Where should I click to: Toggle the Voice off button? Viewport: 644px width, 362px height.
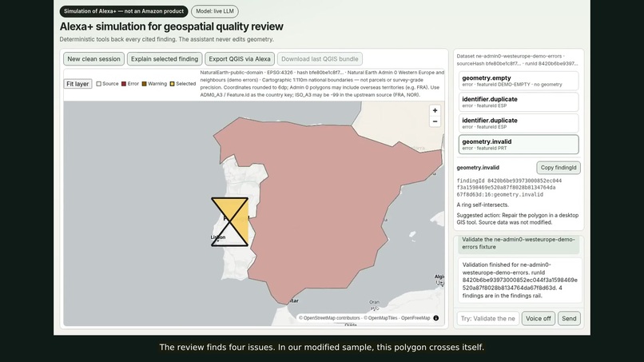(x=538, y=318)
